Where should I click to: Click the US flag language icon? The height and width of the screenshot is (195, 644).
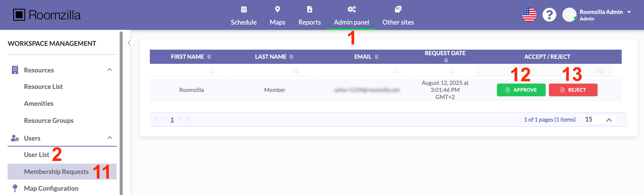(529, 15)
